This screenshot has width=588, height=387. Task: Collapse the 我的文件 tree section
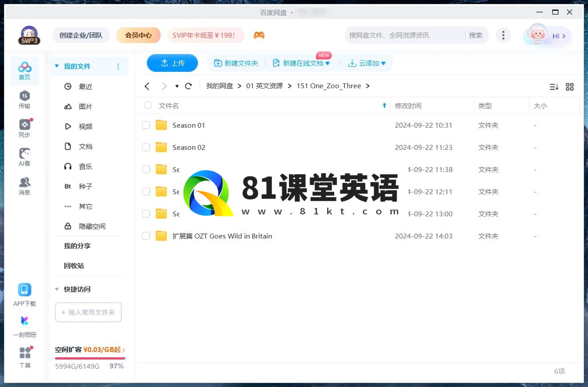pos(56,66)
